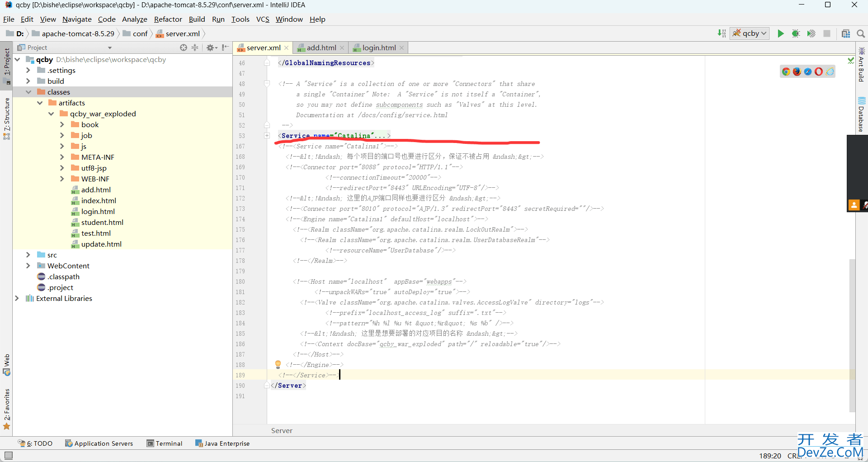The width and height of the screenshot is (868, 462).
Task: Click the Server breadcrumb below editor
Action: 282,430
